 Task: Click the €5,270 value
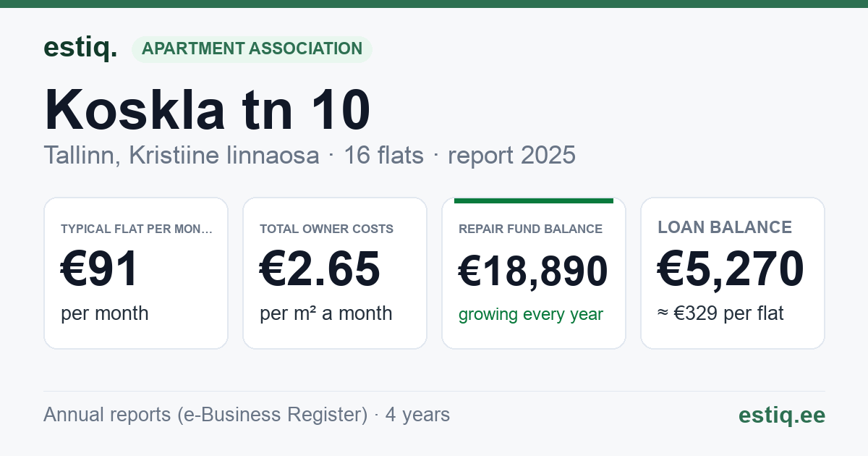pos(731,269)
